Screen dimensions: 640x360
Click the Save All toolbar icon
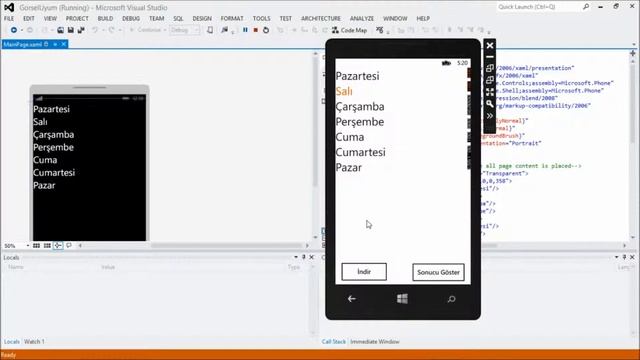[x=81, y=30]
